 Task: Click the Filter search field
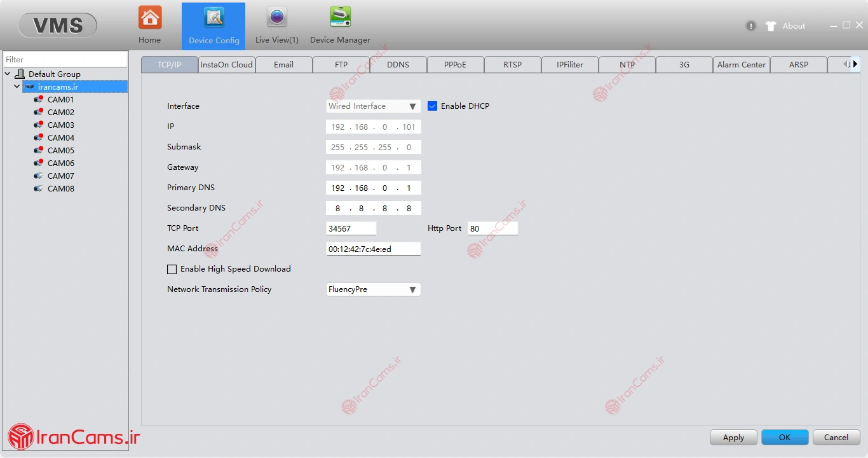pyautogui.click(x=65, y=59)
